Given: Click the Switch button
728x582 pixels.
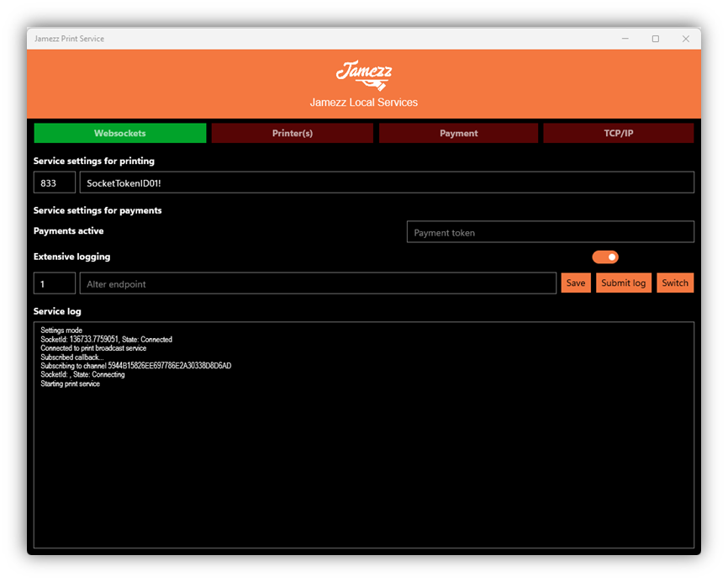Looking at the screenshot, I should coord(675,283).
